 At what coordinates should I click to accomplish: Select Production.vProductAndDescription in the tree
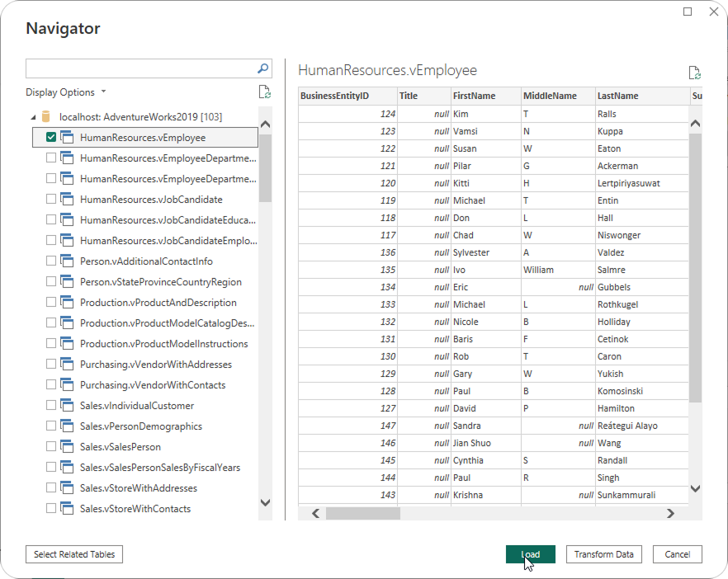click(158, 303)
